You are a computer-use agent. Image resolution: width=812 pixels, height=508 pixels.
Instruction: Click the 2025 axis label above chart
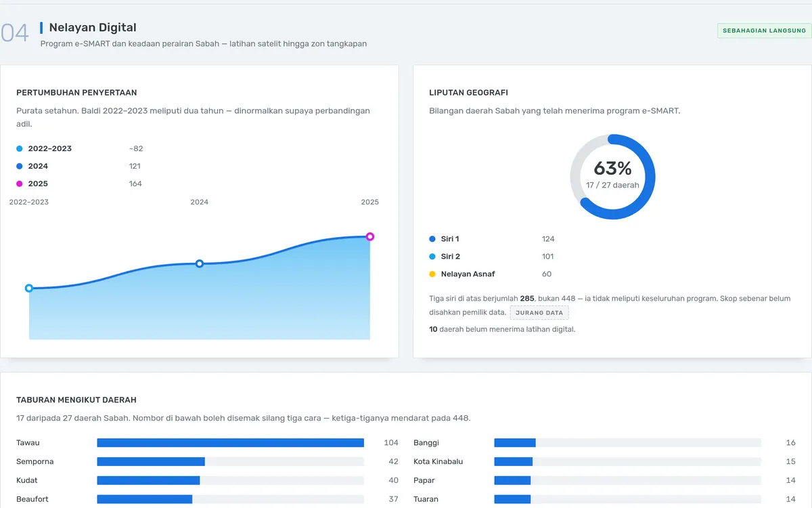[370, 202]
